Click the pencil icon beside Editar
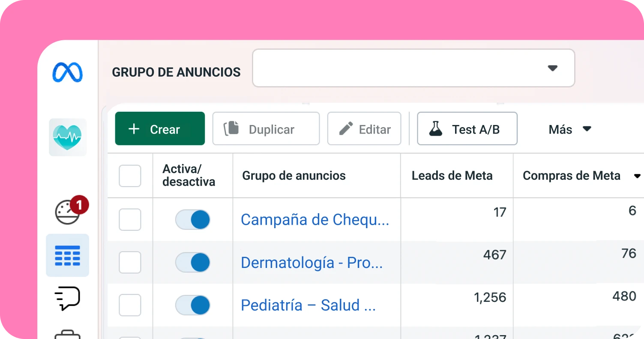644x339 pixels. click(x=346, y=129)
